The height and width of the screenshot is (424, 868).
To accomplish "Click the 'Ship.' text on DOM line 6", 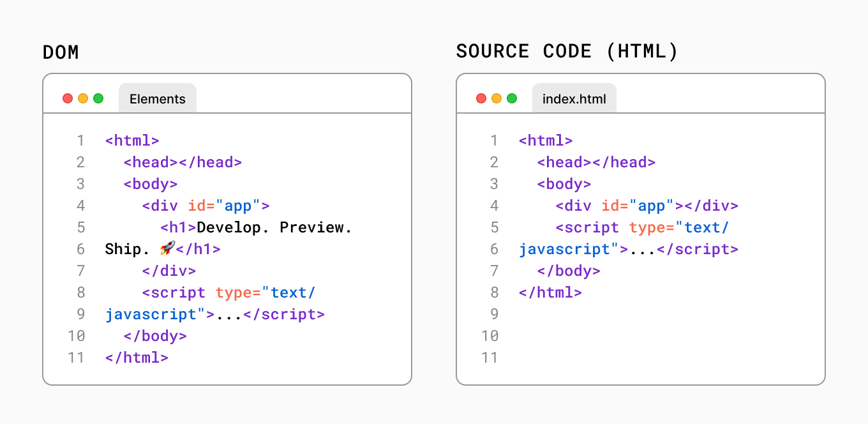I will (x=128, y=249).
